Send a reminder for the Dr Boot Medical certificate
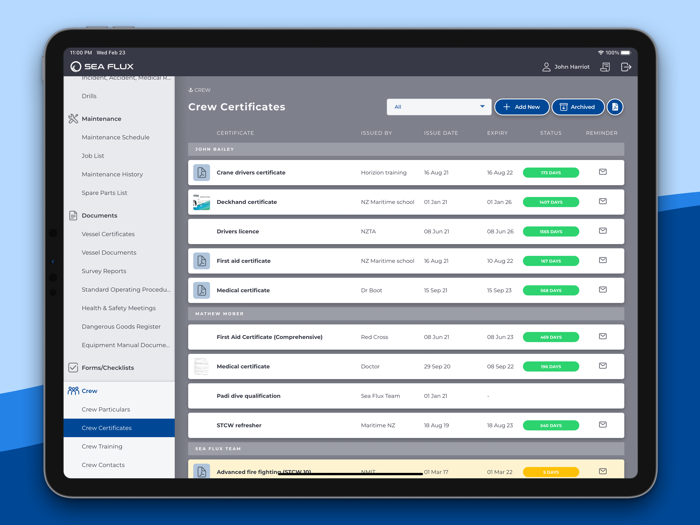700x525 pixels. (603, 290)
